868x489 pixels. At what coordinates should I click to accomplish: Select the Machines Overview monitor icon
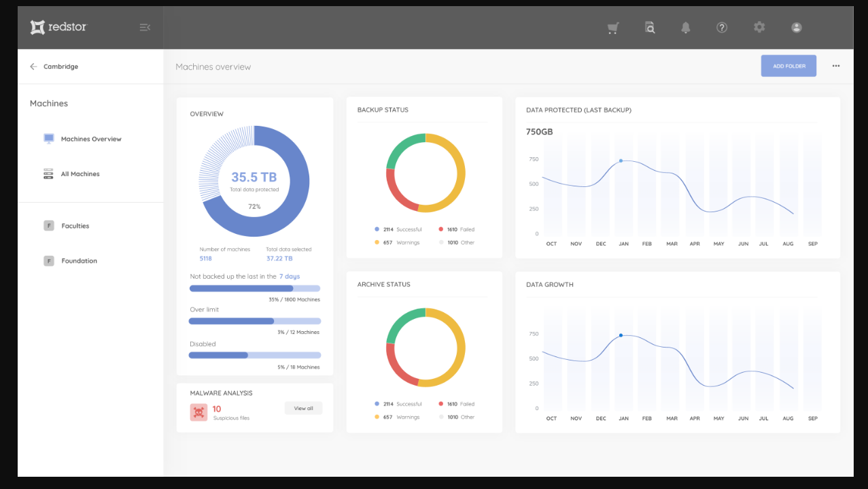pyautogui.click(x=48, y=138)
